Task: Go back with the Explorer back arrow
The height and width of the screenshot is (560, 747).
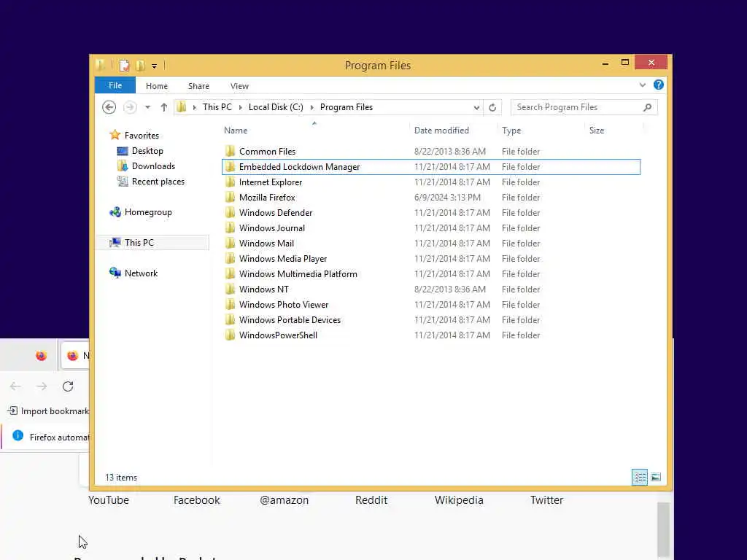Action: tap(109, 107)
